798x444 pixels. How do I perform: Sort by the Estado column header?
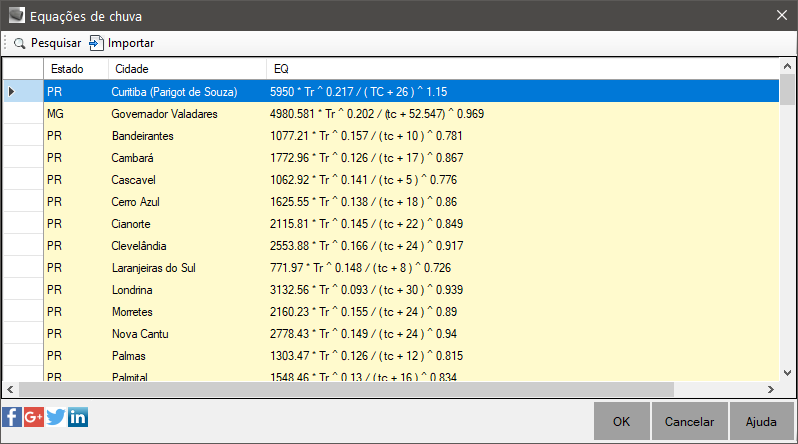[x=76, y=69]
